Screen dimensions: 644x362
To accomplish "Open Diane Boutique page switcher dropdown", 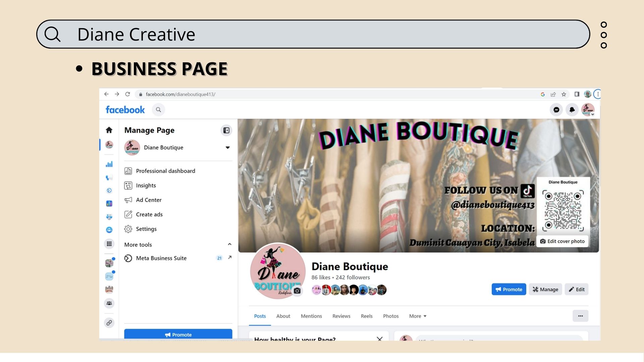I will (x=227, y=147).
